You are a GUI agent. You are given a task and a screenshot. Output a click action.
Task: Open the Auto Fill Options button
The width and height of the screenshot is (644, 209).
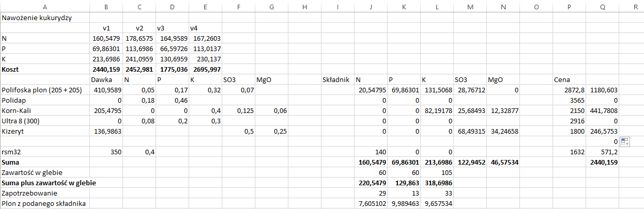624,142
